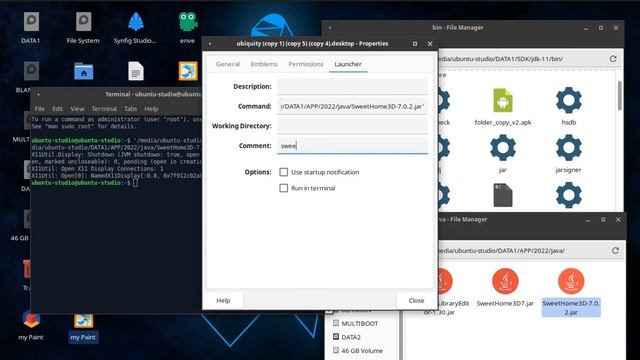The height and width of the screenshot is (360, 640).
Task: Launch Synfig Studio from desktop
Action: coord(135,22)
